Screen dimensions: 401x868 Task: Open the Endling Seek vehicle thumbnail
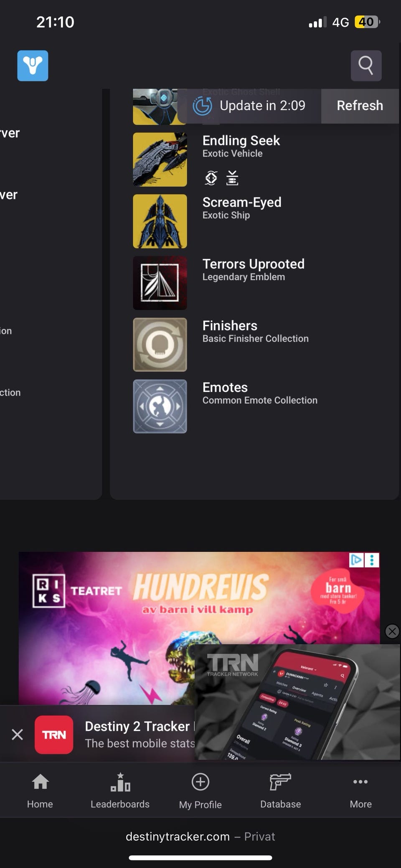[x=160, y=160]
